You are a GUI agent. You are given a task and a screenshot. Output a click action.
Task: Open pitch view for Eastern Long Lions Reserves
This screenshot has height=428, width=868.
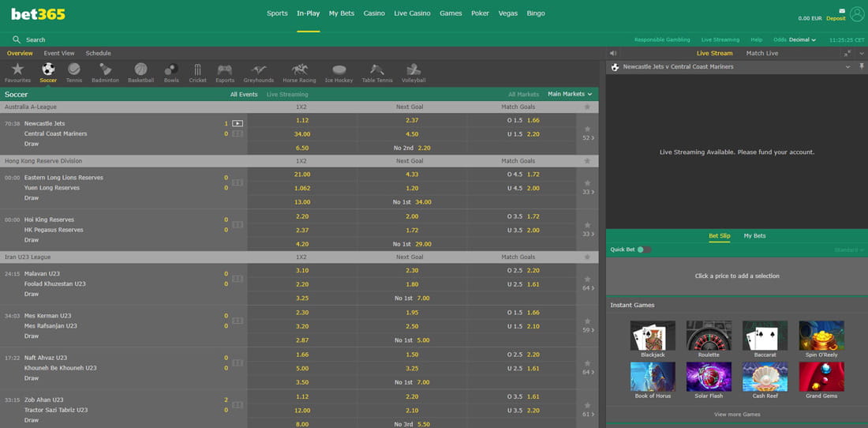tap(238, 182)
